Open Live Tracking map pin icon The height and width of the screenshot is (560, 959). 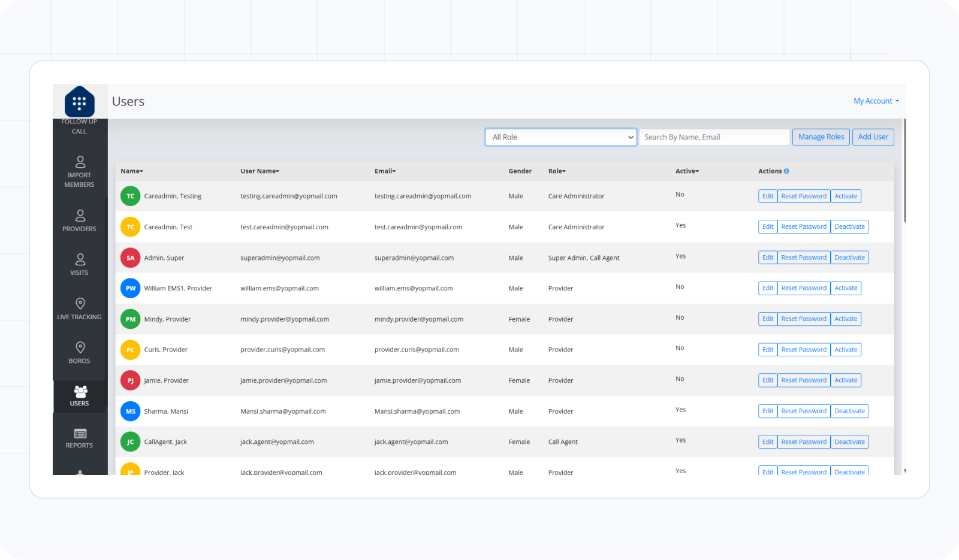(80, 303)
